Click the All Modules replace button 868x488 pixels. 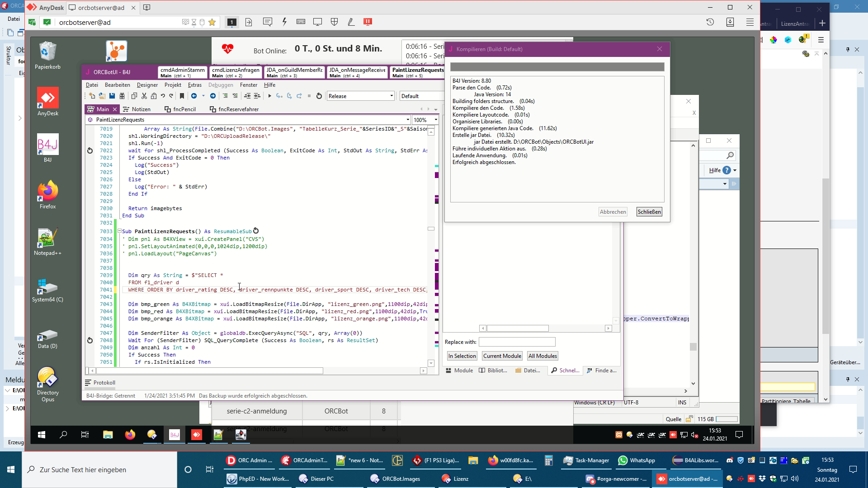[542, 356]
